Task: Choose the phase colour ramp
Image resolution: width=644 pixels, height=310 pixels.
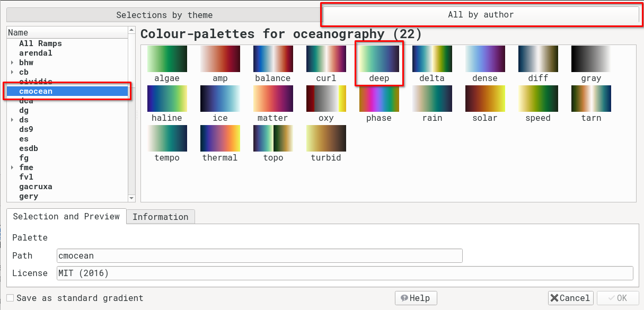Action: click(x=379, y=99)
